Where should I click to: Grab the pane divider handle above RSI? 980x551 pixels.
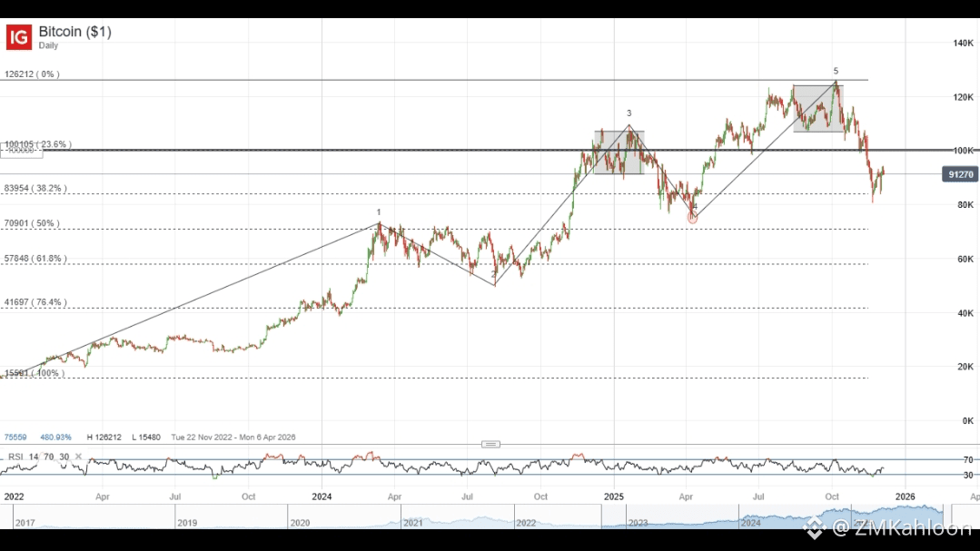coord(490,444)
